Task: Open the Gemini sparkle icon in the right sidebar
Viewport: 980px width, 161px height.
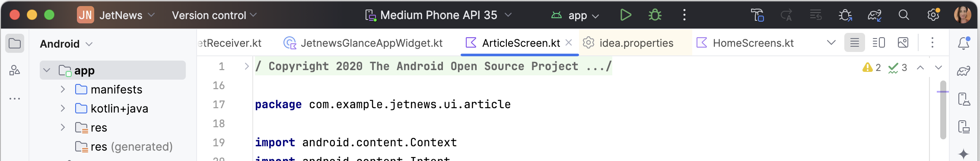Action: [x=964, y=154]
